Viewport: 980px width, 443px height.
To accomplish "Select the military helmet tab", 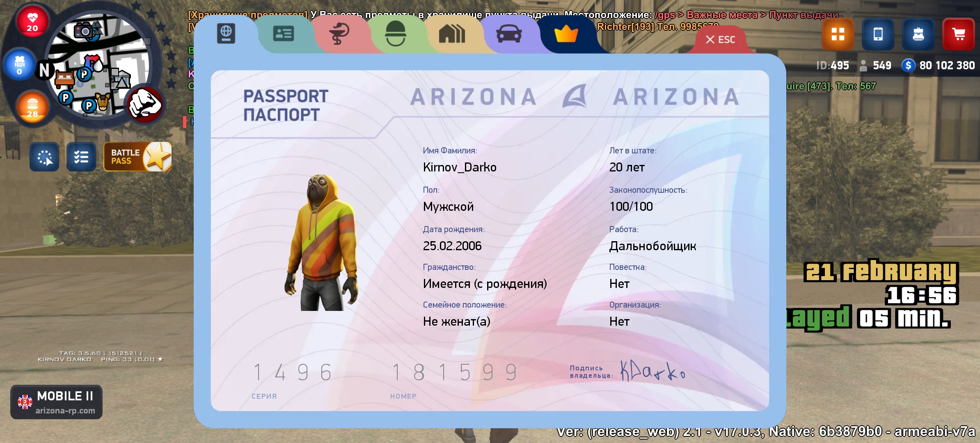I will (396, 34).
